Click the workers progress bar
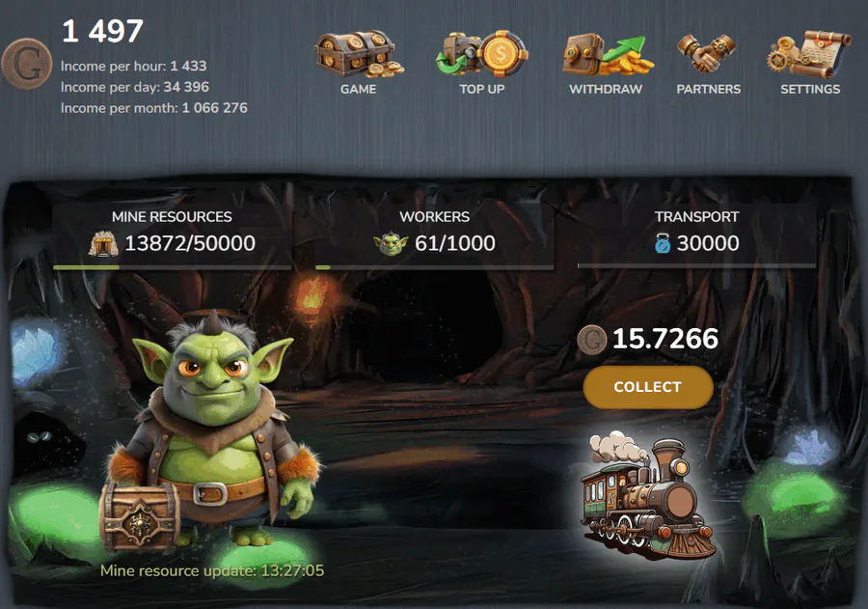Viewport: 868px width, 609px height. [x=435, y=267]
